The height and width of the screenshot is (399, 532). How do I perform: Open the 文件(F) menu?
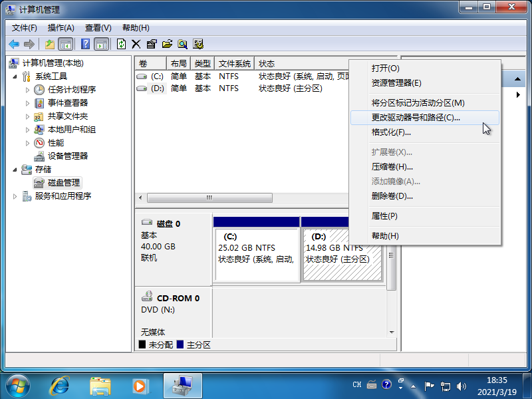(25, 28)
